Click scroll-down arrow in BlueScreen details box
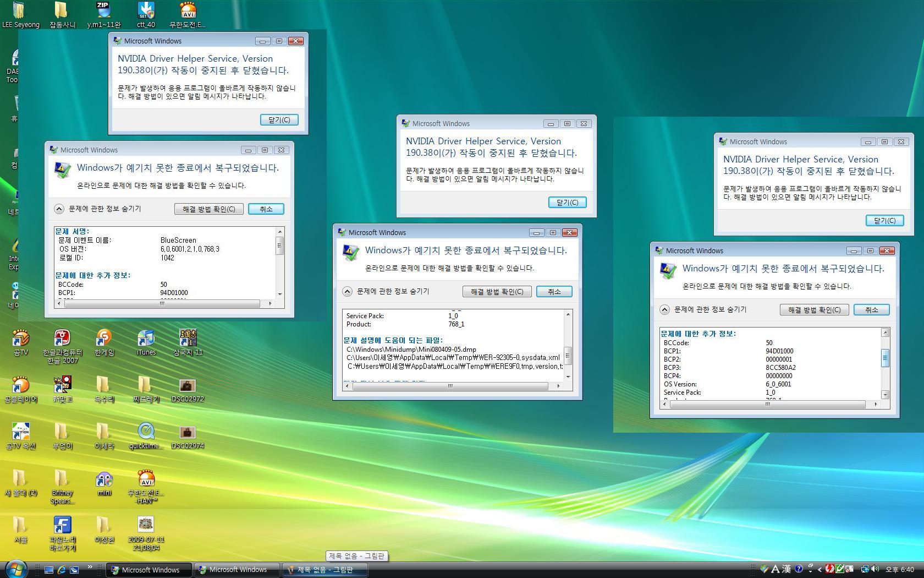Viewport: 924px width, 578px height. coord(280,295)
